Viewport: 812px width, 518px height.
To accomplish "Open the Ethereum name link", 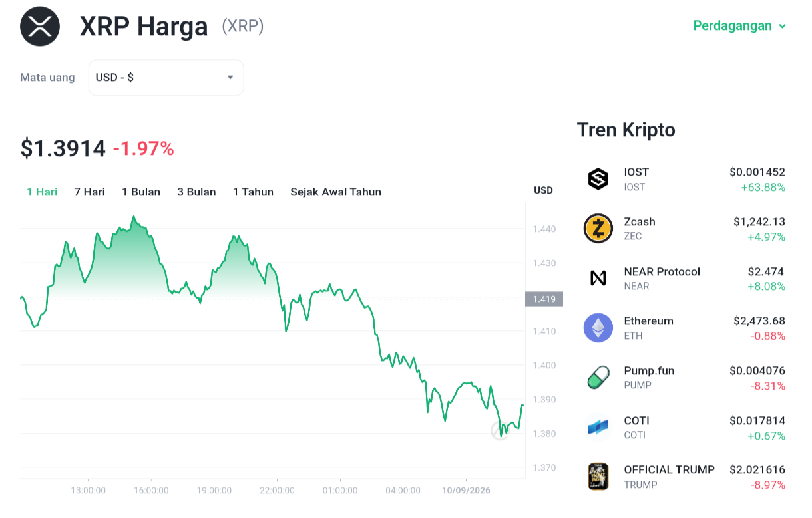I will tap(649, 321).
